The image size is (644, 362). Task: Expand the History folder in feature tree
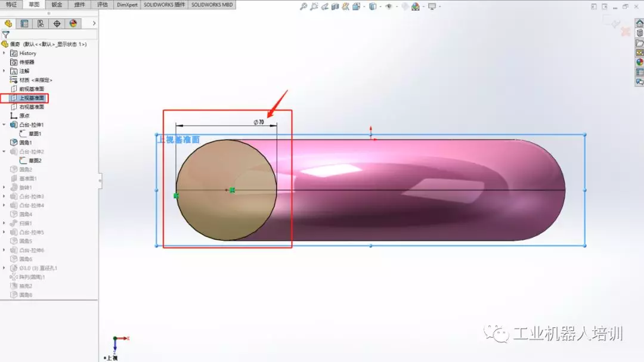click(x=4, y=53)
